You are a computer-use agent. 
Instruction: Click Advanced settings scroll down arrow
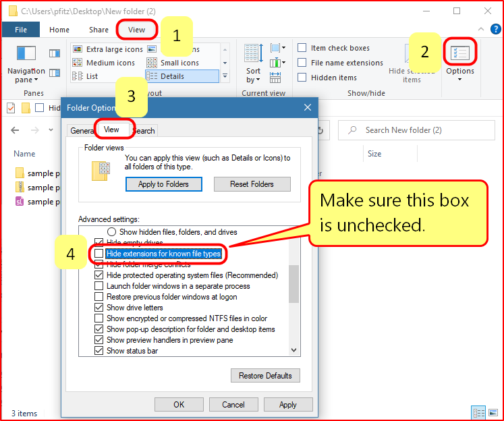point(293,350)
